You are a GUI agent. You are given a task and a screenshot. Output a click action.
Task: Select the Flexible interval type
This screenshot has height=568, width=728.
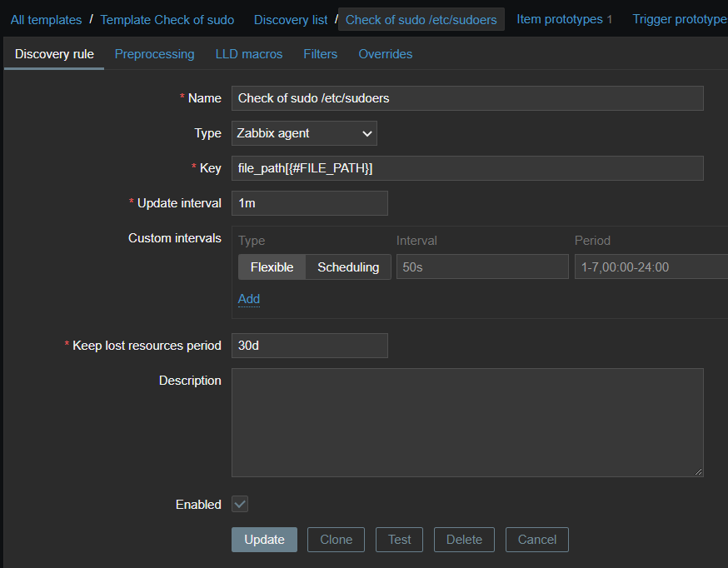click(x=271, y=267)
